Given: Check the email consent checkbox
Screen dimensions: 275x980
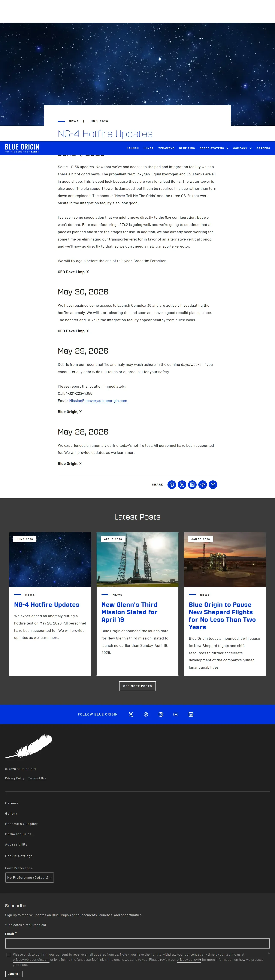Looking at the screenshot, I should click(x=8, y=955).
